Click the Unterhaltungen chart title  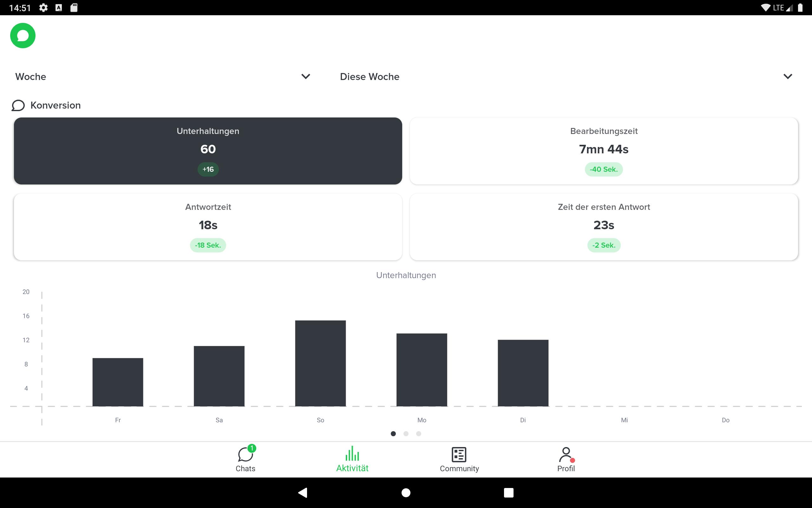tap(406, 275)
